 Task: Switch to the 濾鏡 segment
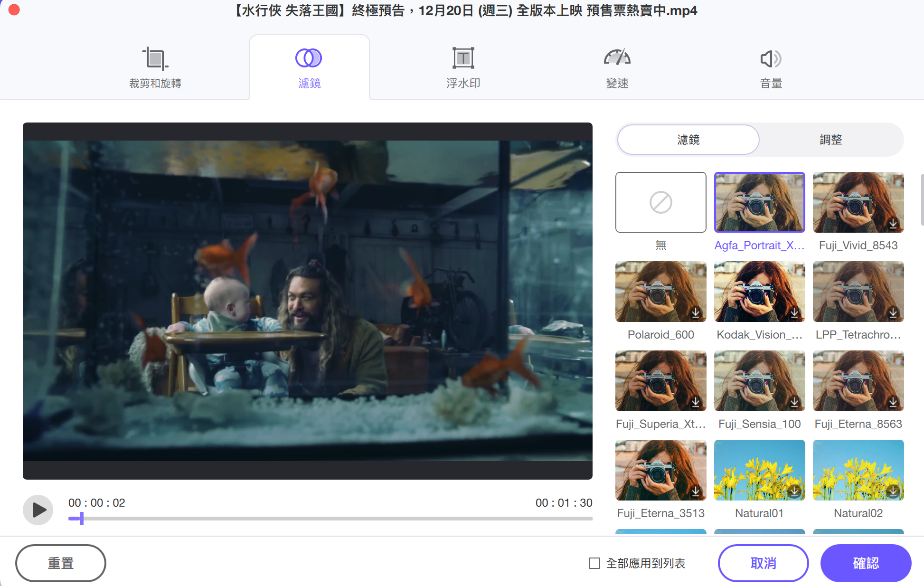[688, 140]
